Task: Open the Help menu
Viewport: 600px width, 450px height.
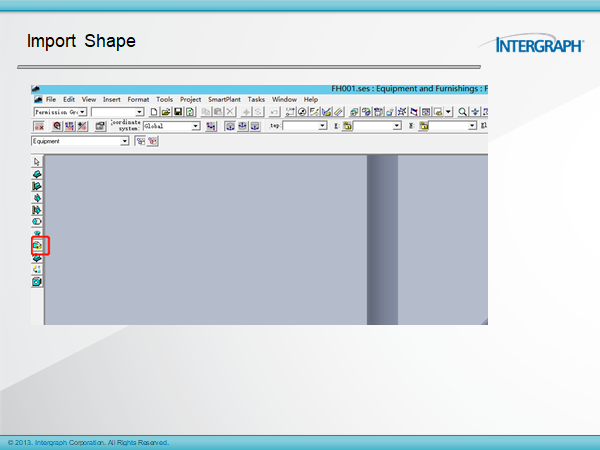Action: (x=311, y=99)
